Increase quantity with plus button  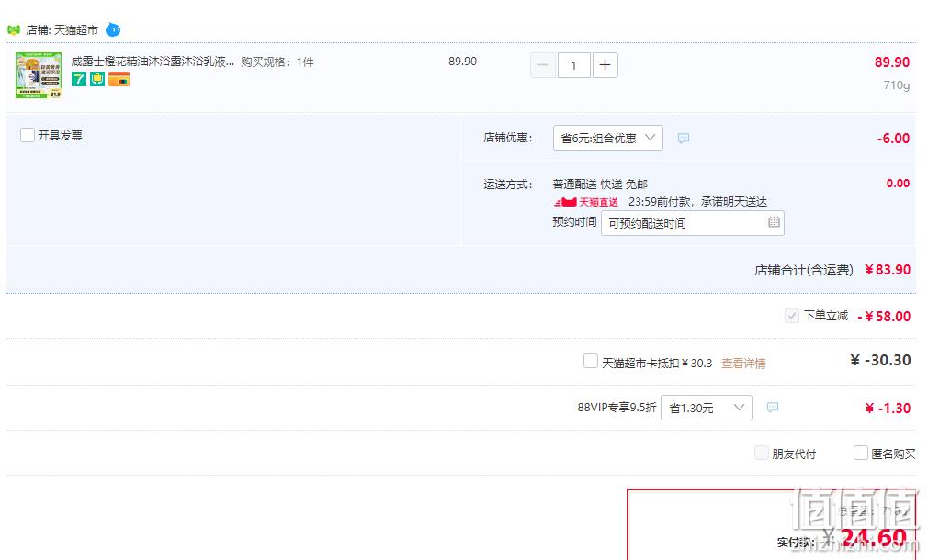pyautogui.click(x=605, y=65)
